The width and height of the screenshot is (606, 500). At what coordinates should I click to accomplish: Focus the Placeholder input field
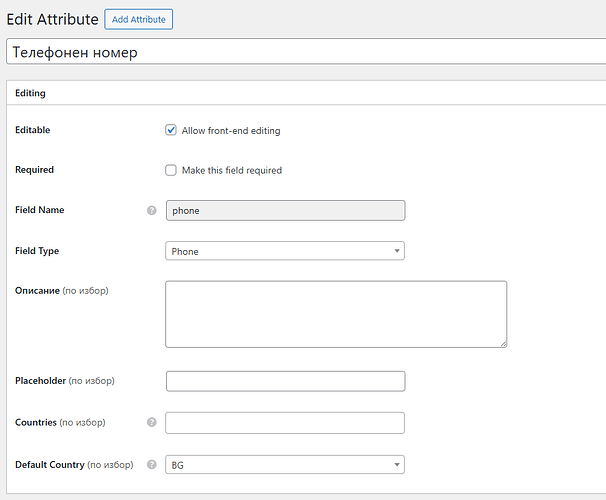(x=284, y=381)
